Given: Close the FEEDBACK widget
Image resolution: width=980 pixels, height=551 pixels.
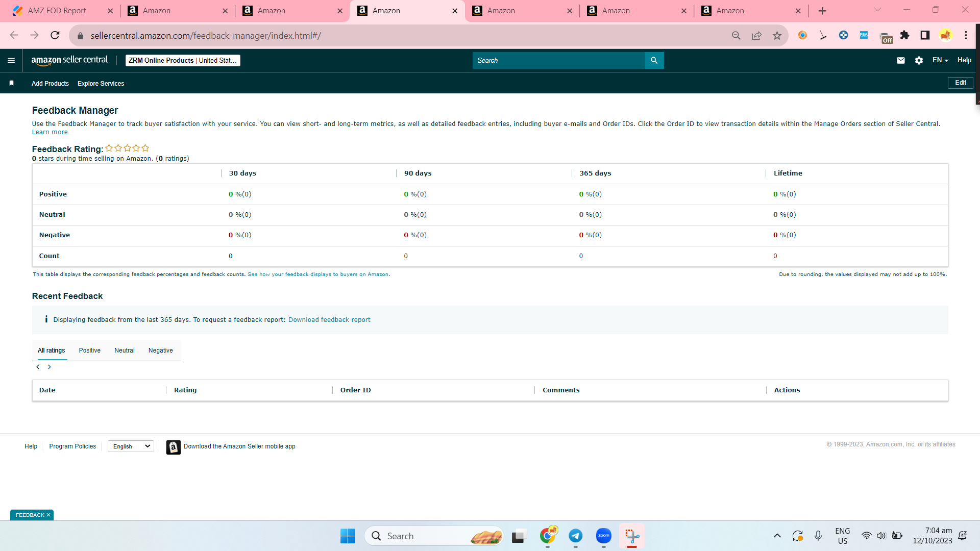Looking at the screenshot, I should click(48, 515).
